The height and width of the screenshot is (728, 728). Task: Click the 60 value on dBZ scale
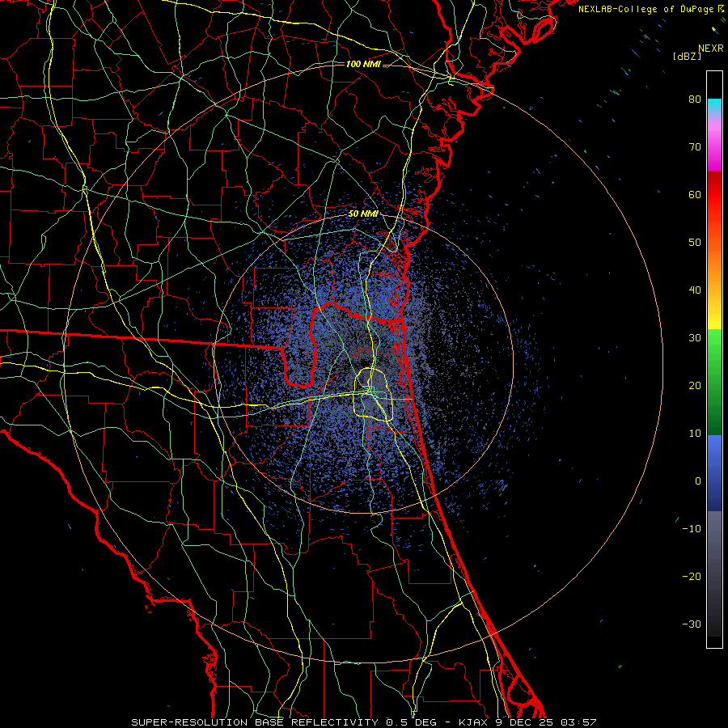[x=695, y=194]
